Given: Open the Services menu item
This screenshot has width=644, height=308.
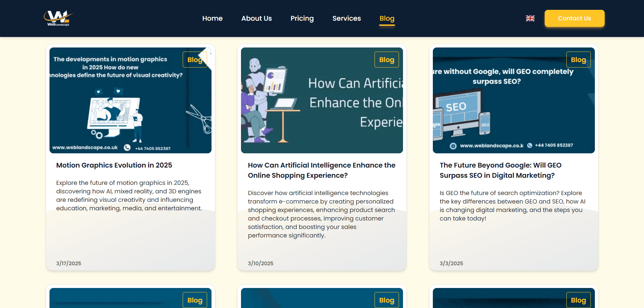Looking at the screenshot, I should click(x=346, y=18).
